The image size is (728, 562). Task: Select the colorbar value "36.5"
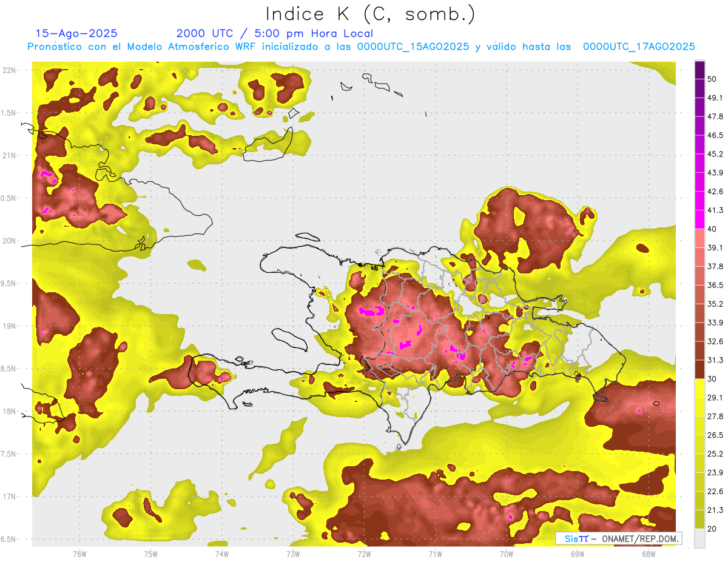point(715,285)
